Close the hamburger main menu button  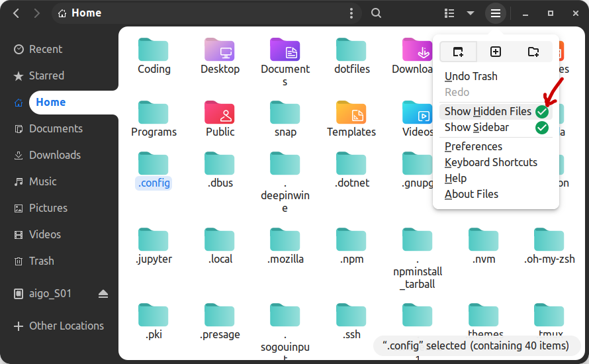(x=496, y=13)
